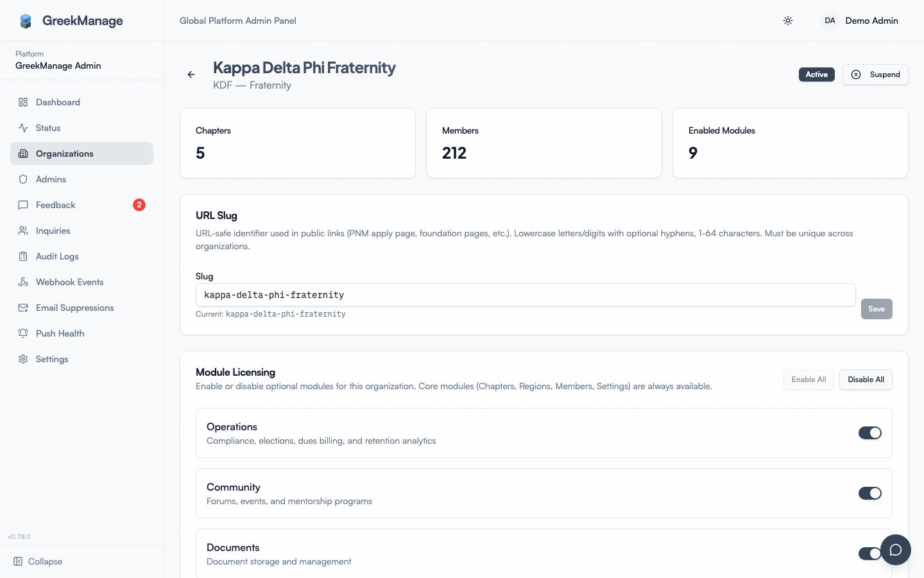
Task: Click the Settings gear icon in sidebar
Action: point(23,359)
